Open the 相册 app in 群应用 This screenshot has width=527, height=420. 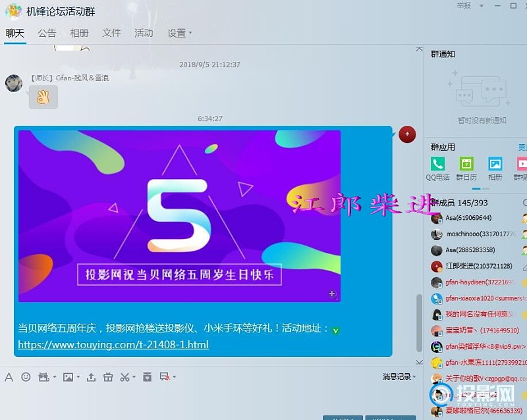tap(495, 168)
